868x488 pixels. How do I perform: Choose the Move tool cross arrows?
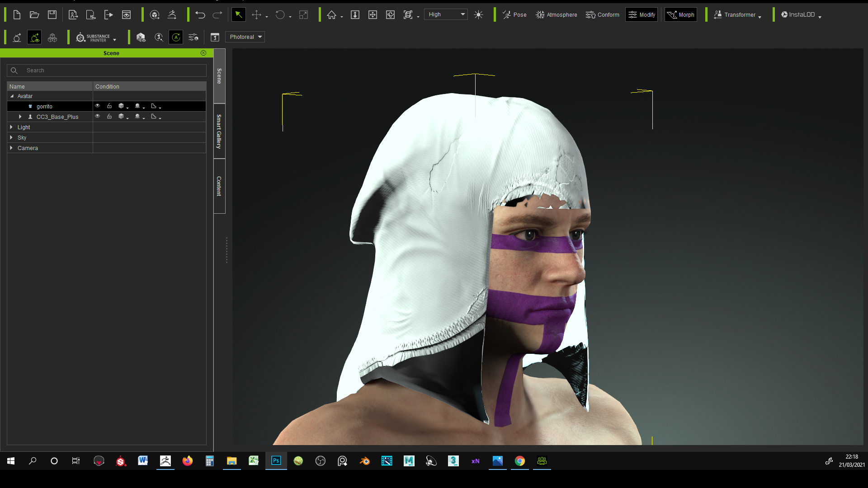tap(256, 15)
